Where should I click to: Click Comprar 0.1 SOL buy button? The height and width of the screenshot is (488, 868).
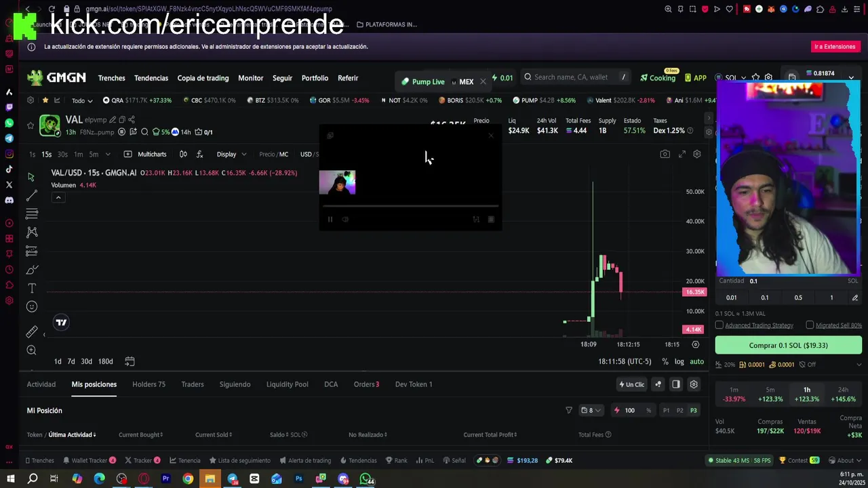pyautogui.click(x=788, y=346)
